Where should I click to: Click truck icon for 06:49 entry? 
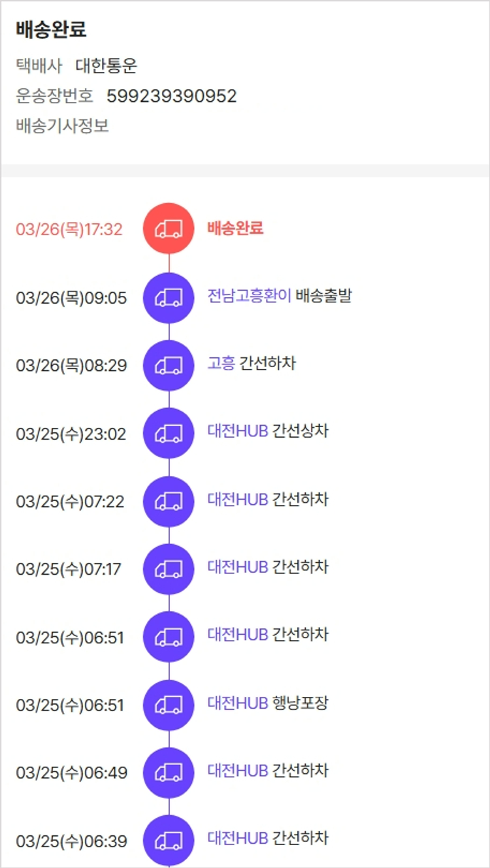coord(169,773)
